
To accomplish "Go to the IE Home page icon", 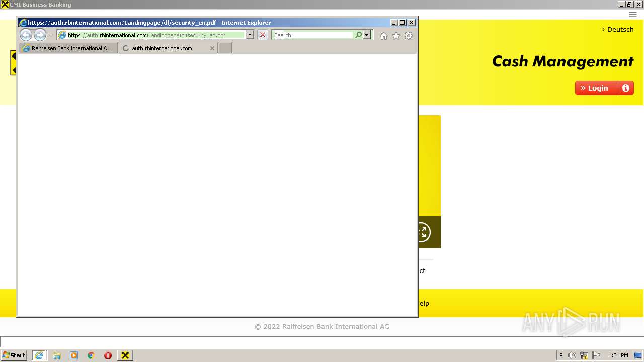I will [384, 36].
